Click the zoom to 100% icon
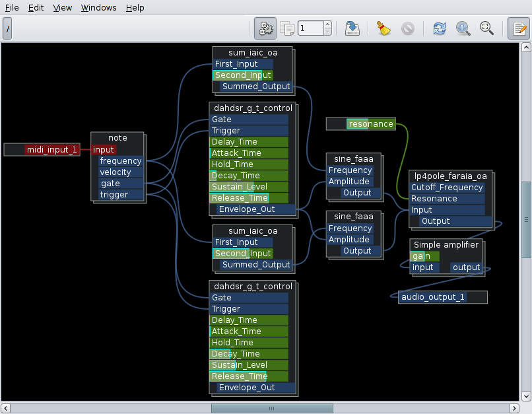This screenshot has width=532, height=414. [463, 28]
